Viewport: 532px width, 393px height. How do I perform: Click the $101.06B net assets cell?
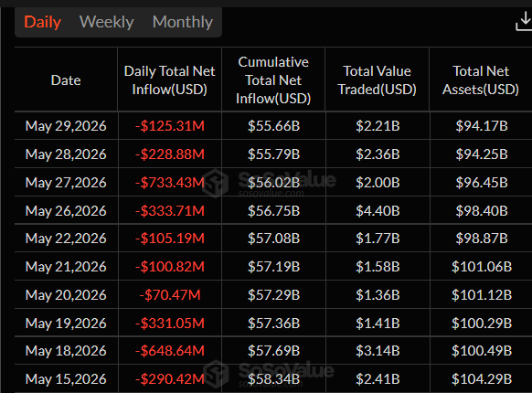pyautogui.click(x=482, y=266)
